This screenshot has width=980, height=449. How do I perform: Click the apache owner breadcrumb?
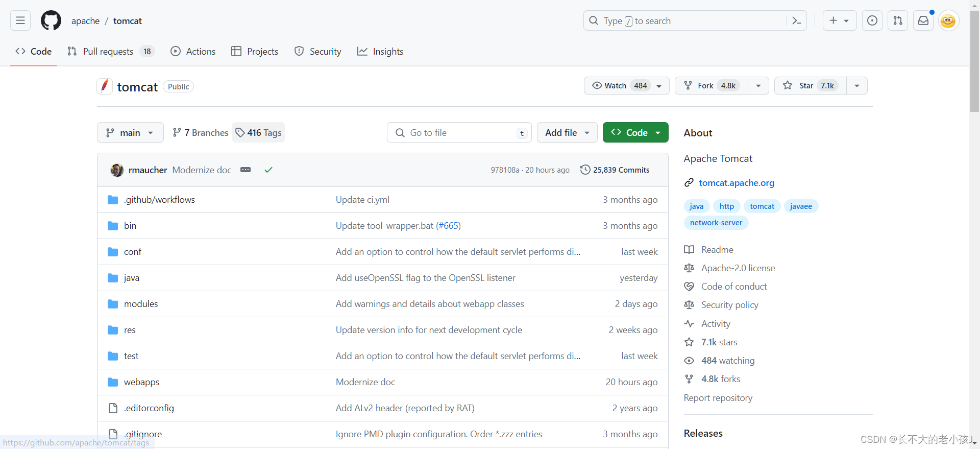click(86, 21)
